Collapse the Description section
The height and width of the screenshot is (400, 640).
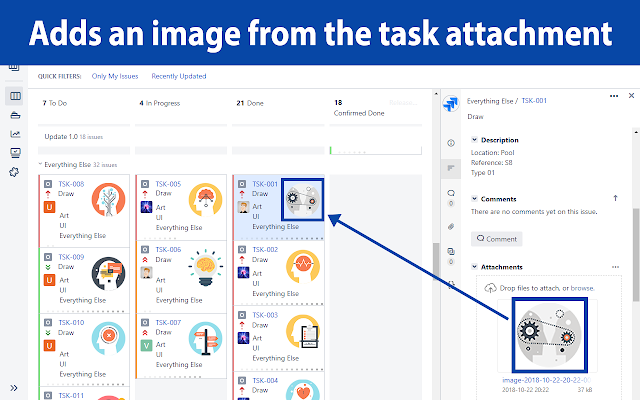tap(474, 140)
